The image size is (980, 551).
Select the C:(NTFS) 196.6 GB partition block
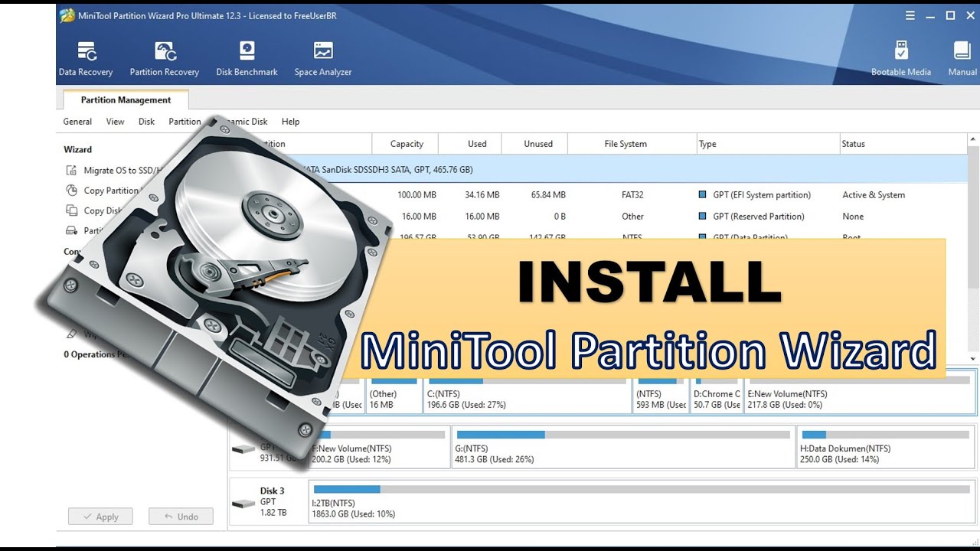(x=527, y=395)
